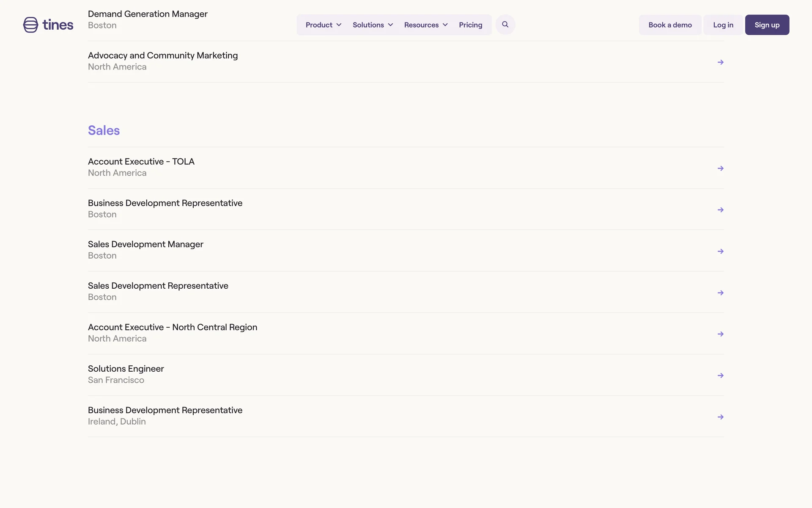Click arrow for Advocacy and Community Marketing
This screenshot has height=508, width=812.
(x=720, y=62)
